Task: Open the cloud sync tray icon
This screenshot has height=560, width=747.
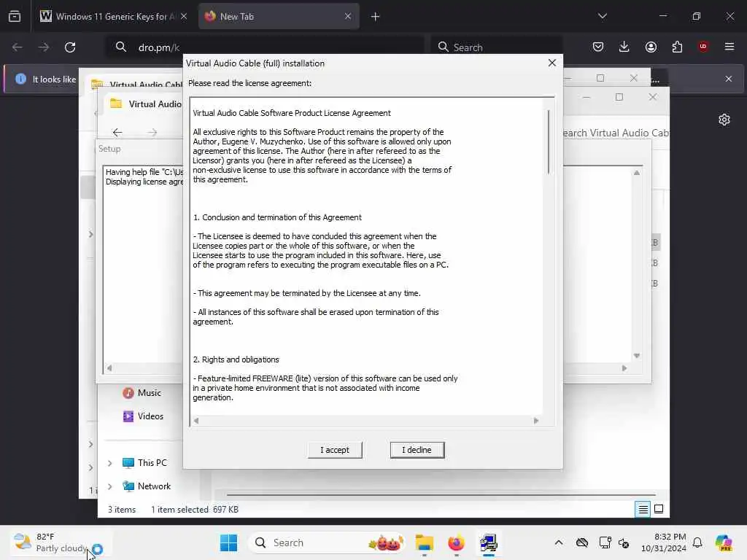Action: [x=581, y=542]
